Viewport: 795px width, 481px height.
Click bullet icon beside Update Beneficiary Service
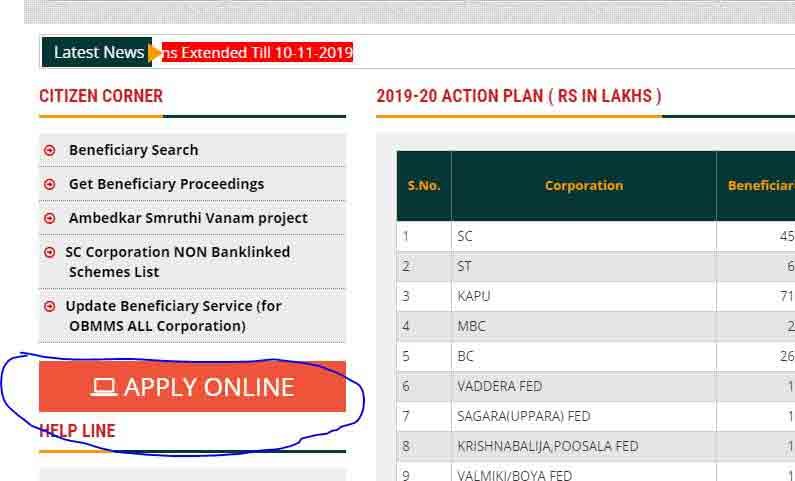[x=50, y=306]
